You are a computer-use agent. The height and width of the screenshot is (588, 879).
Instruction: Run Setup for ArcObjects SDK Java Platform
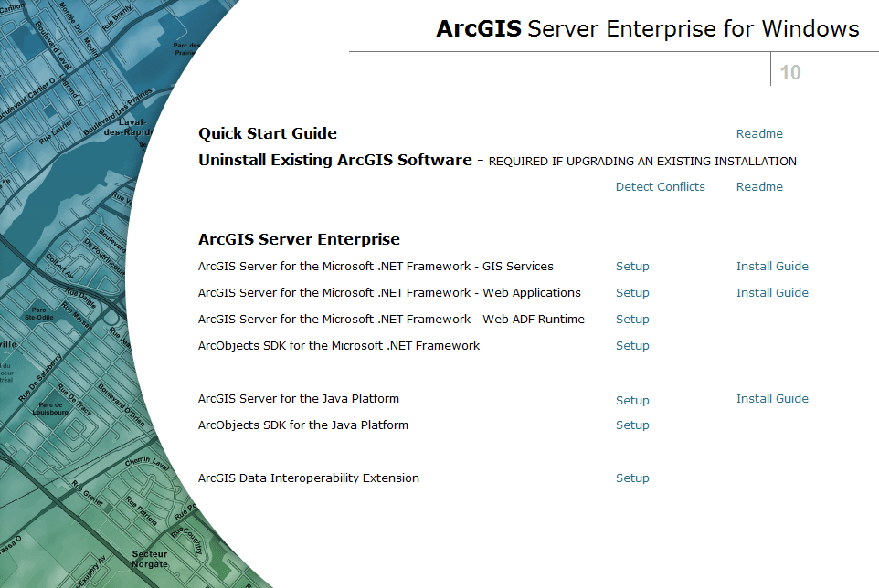[x=632, y=425]
